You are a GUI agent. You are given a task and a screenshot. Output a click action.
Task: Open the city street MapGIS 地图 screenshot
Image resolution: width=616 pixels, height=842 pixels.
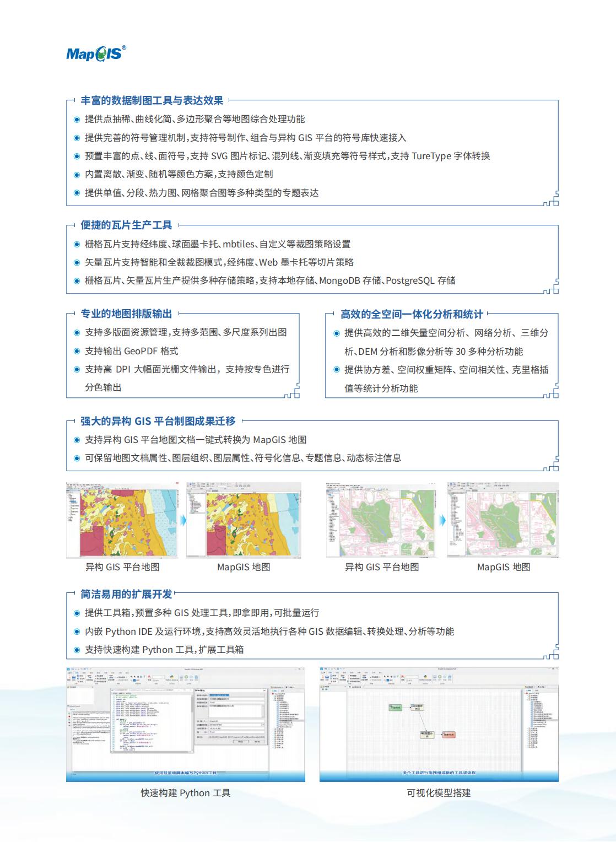click(503, 520)
